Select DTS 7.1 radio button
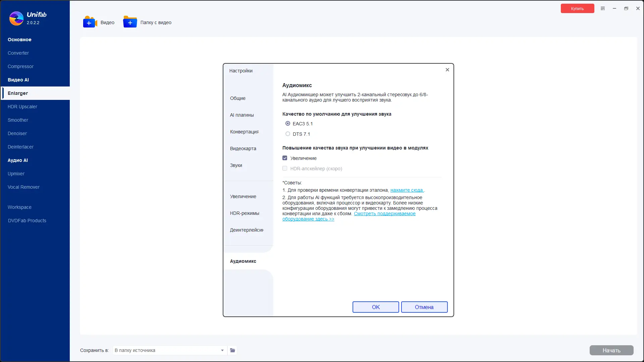This screenshot has width=644, height=362. 288,134
